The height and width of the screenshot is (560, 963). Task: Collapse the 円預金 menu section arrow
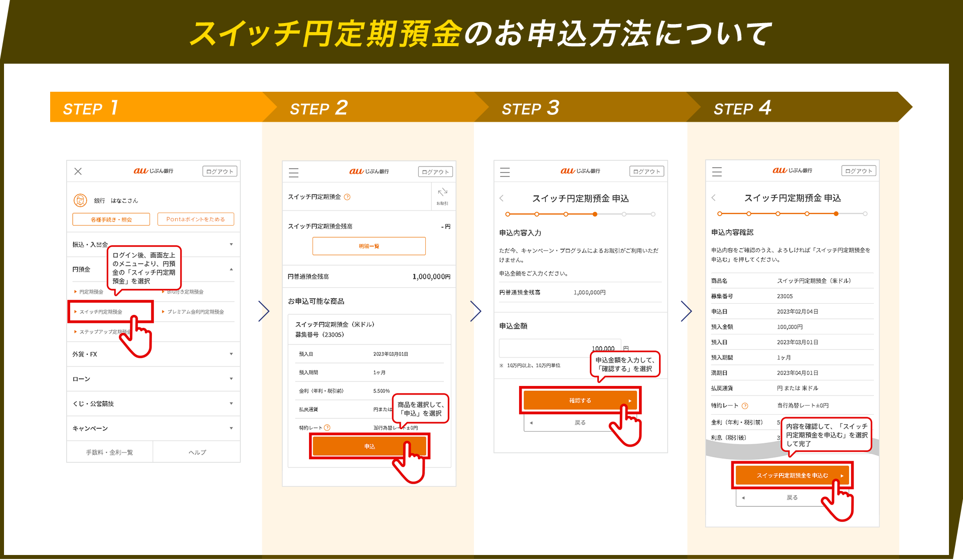coord(231,269)
